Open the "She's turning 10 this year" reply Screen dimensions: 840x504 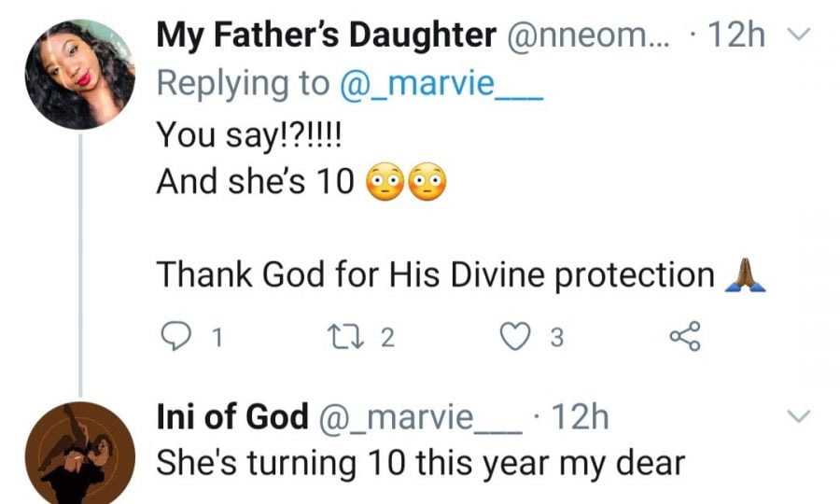(x=421, y=461)
